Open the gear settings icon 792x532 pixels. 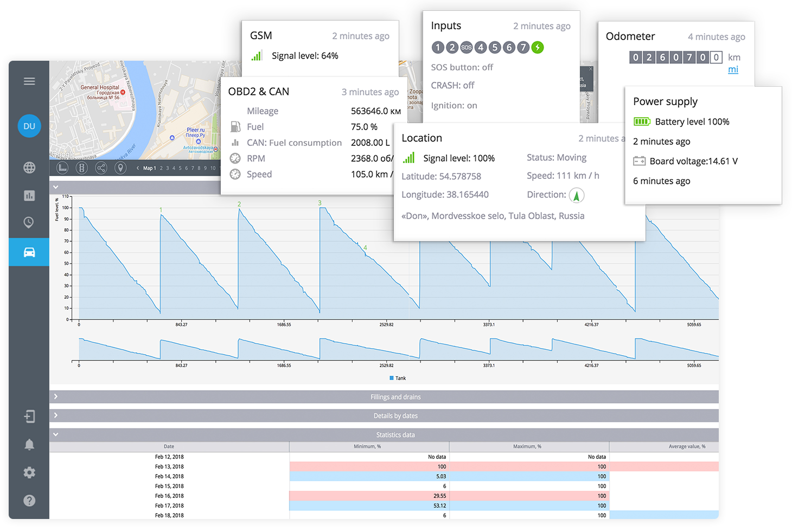pyautogui.click(x=29, y=472)
